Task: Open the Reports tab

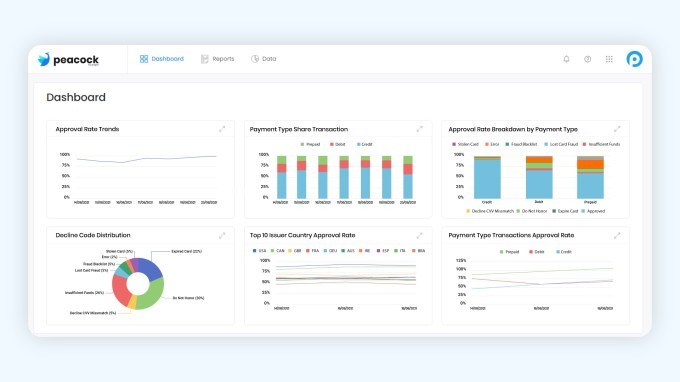Action: [x=218, y=59]
